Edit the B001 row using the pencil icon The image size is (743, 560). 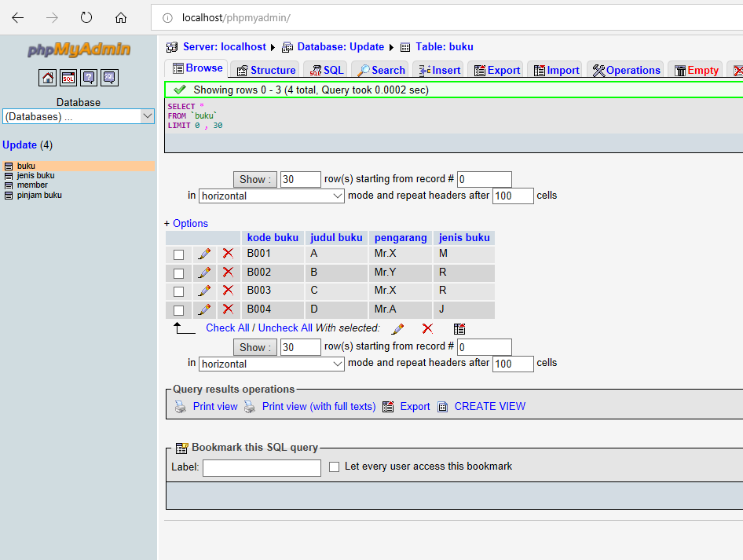click(x=204, y=254)
